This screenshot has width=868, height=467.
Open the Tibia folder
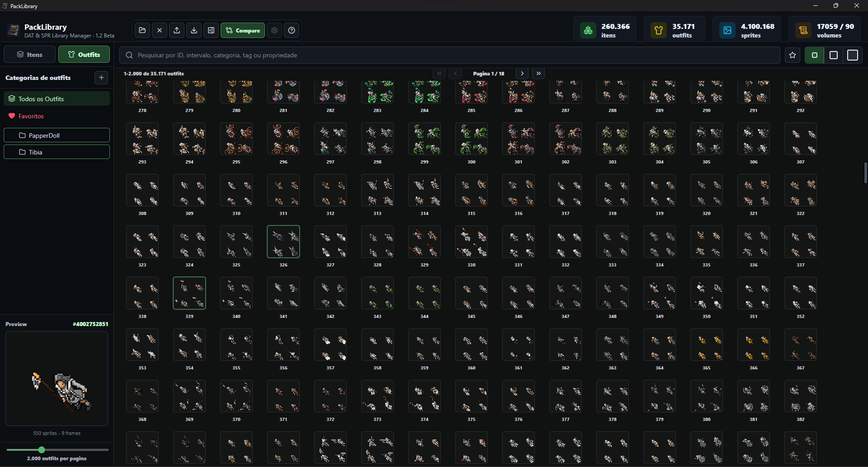tap(57, 152)
